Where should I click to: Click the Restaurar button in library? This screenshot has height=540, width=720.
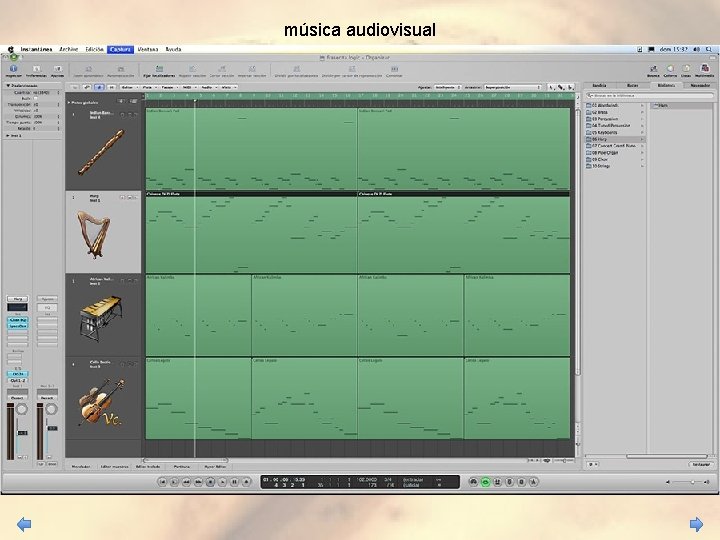(x=701, y=464)
